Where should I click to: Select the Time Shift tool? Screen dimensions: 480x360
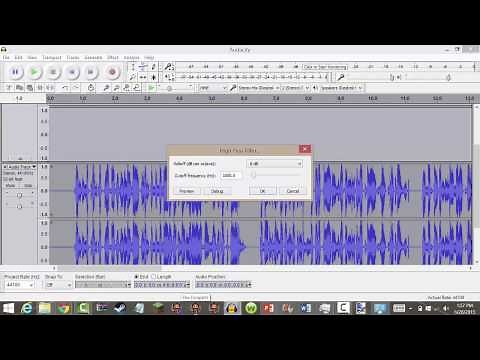click(x=143, y=77)
